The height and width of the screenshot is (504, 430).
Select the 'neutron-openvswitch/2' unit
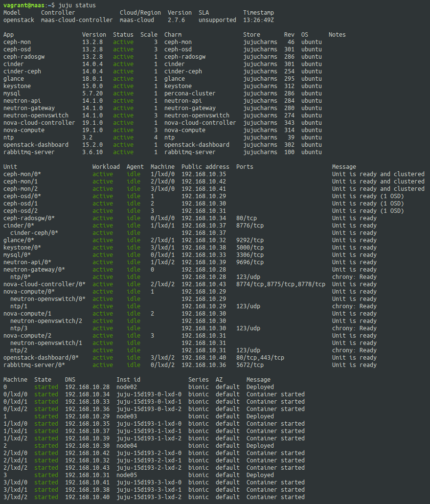(x=46, y=321)
